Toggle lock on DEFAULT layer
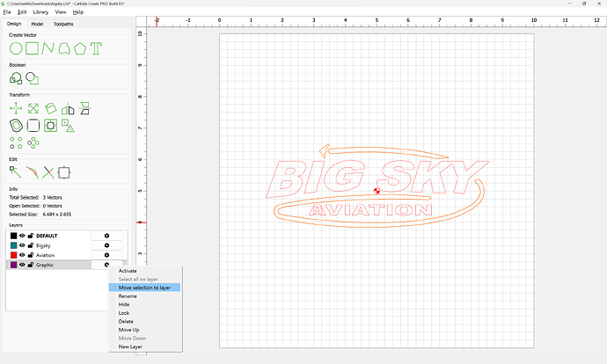 [x=31, y=236]
